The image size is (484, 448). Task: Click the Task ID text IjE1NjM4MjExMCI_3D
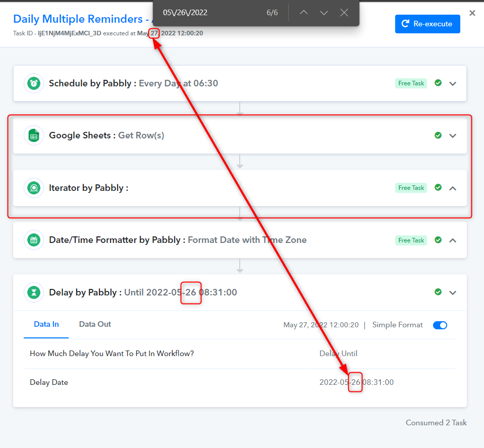(70, 33)
